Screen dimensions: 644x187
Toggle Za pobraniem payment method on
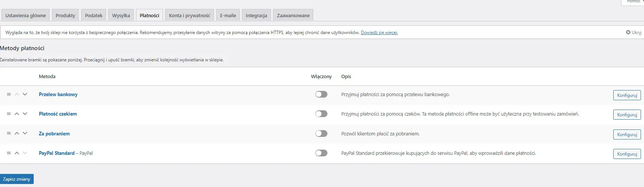(321, 134)
